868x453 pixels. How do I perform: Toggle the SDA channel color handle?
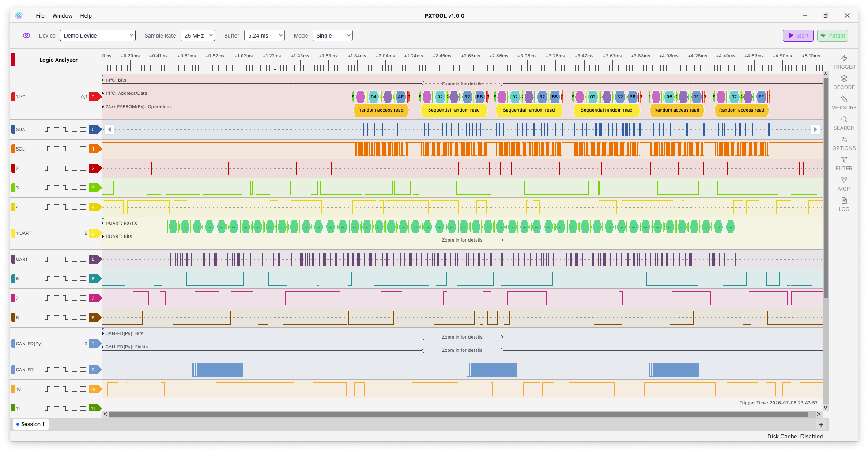13,129
